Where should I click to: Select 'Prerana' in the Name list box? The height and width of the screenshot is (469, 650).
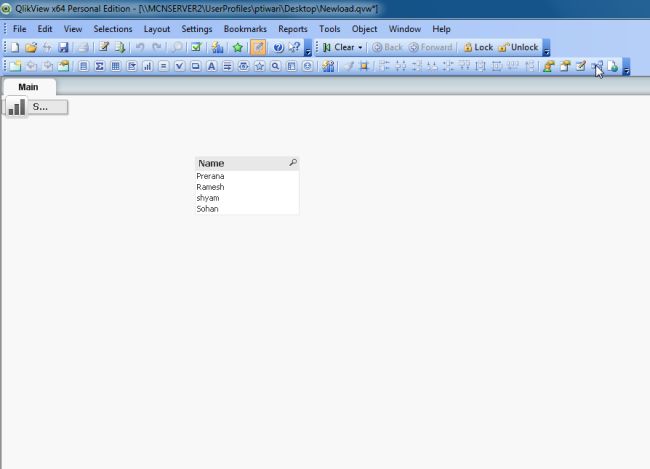point(247,176)
